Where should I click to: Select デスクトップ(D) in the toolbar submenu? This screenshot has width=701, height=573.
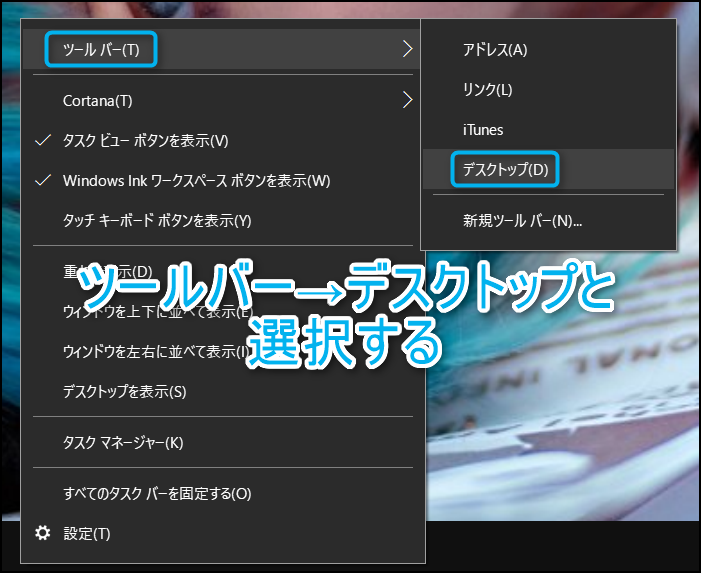point(505,170)
